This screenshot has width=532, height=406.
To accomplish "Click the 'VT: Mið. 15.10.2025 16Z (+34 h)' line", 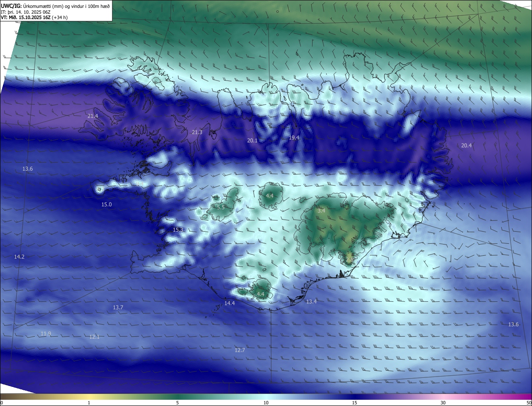I will (x=34, y=18).
